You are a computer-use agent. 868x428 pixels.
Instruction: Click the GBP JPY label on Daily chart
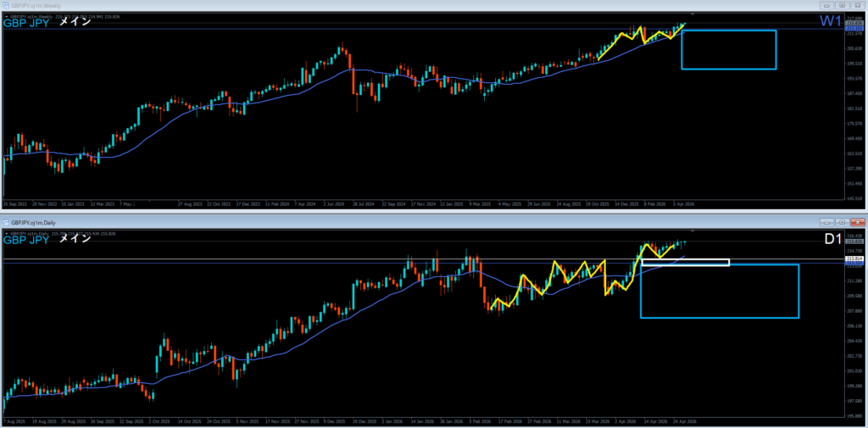click(x=26, y=241)
